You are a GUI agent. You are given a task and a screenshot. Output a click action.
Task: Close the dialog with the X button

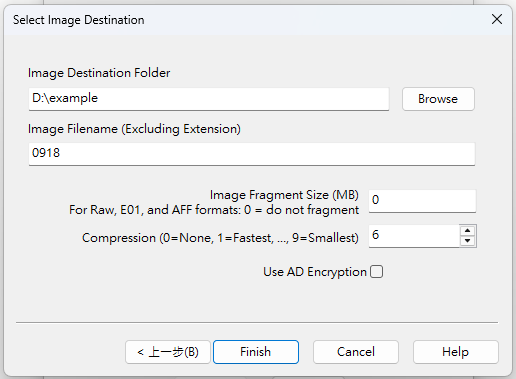coord(497,19)
